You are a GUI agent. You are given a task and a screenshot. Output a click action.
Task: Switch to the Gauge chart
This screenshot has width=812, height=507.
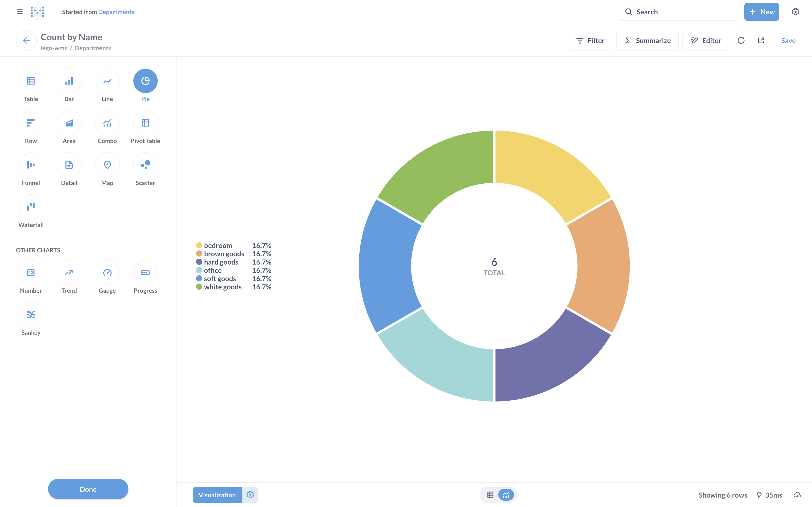point(107,273)
